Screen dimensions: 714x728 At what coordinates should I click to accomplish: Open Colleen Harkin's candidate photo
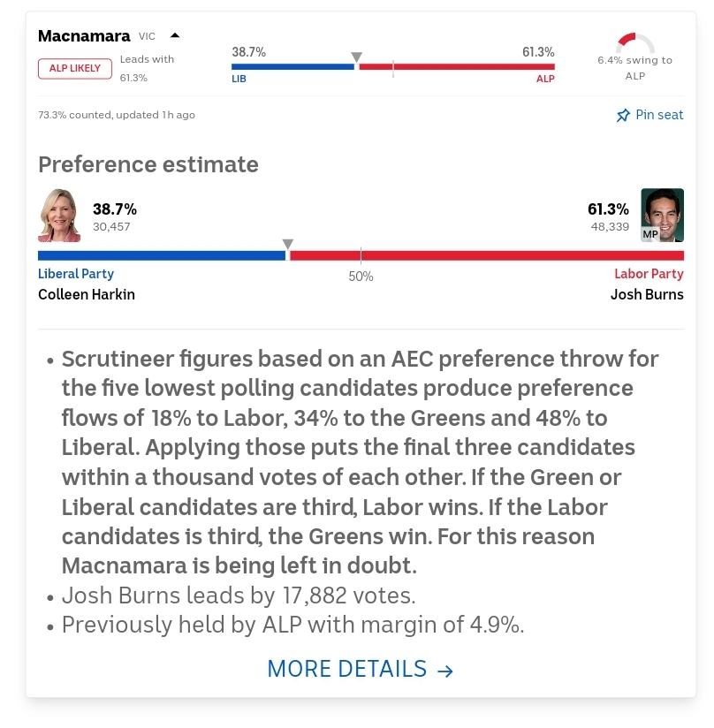pos(59,215)
